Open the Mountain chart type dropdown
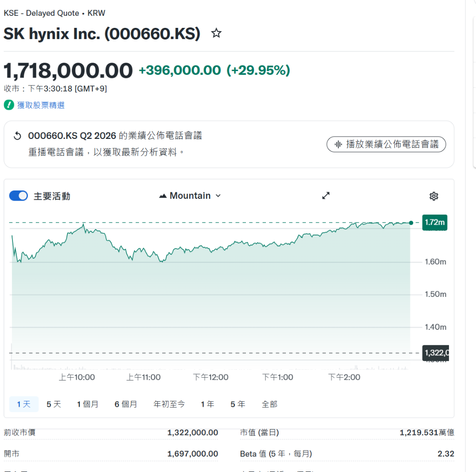The image size is (476, 472). 190,196
